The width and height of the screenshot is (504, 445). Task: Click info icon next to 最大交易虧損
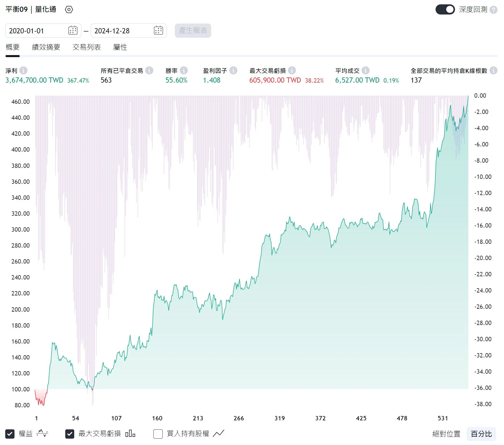click(292, 70)
